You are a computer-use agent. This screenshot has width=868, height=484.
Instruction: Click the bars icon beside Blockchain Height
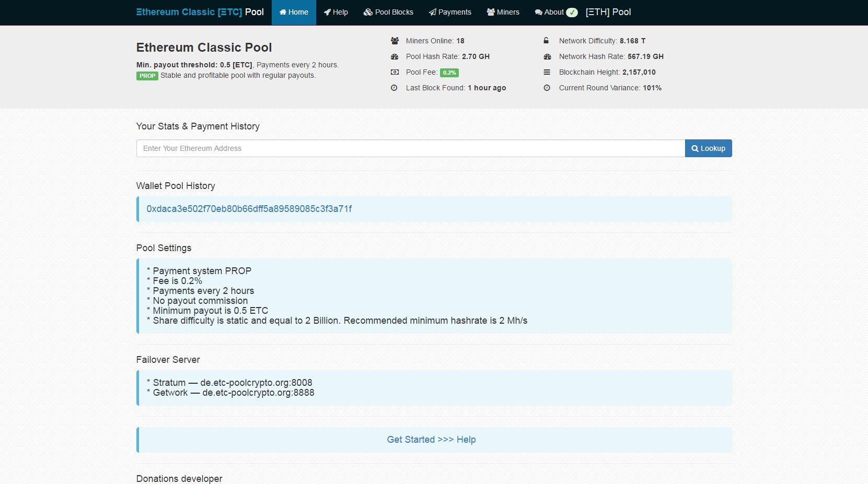pyautogui.click(x=547, y=72)
